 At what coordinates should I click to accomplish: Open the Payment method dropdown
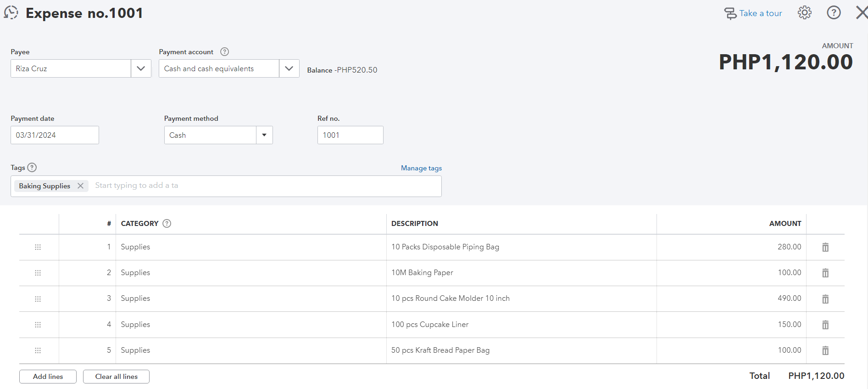(264, 135)
